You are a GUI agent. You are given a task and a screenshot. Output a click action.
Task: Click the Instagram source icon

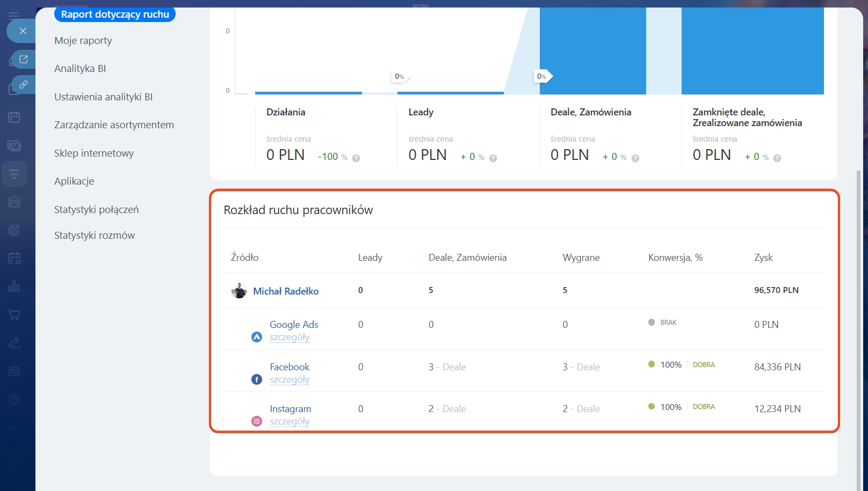coord(257,421)
